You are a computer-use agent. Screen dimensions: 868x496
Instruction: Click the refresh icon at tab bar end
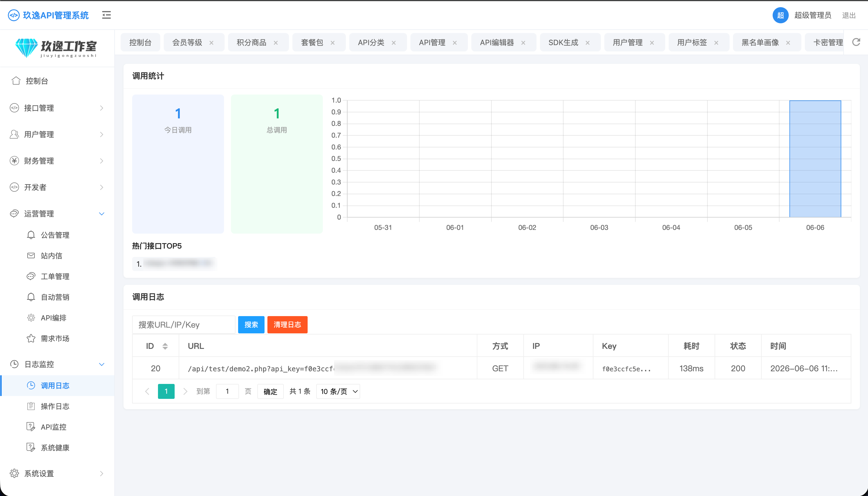856,42
